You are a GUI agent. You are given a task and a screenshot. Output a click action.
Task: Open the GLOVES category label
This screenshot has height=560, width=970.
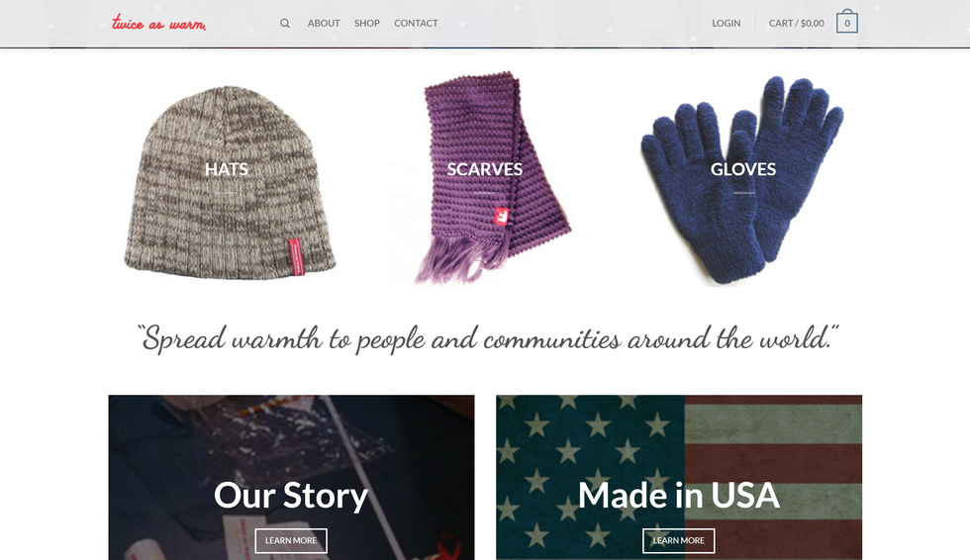[743, 169]
